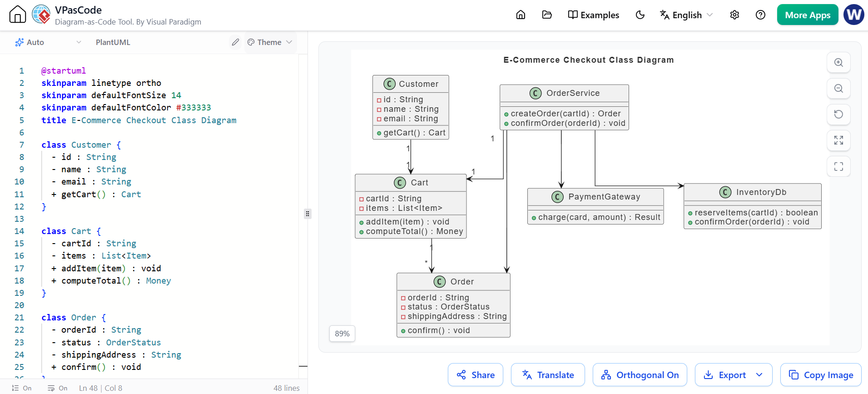Open the Examples menu
The image size is (868, 394).
593,15
